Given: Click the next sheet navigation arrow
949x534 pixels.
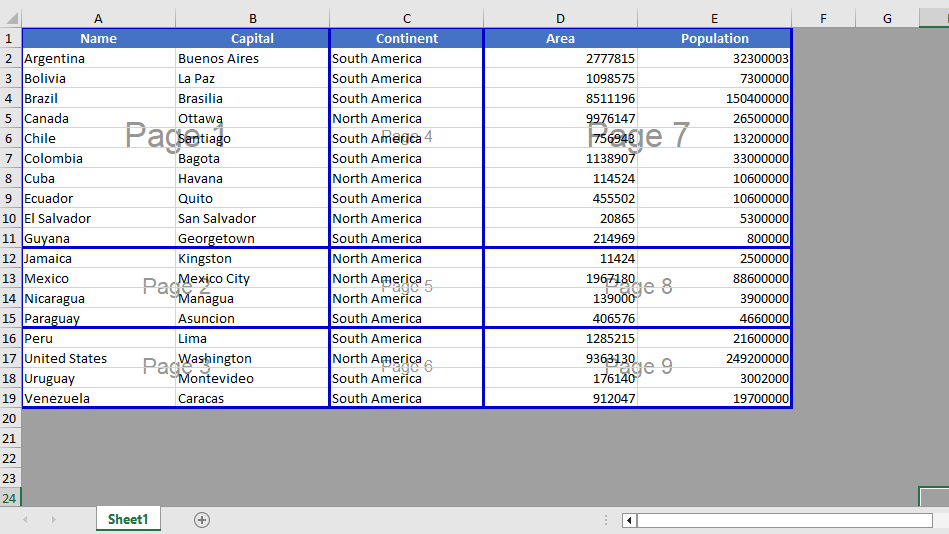Looking at the screenshot, I should tap(53, 519).
